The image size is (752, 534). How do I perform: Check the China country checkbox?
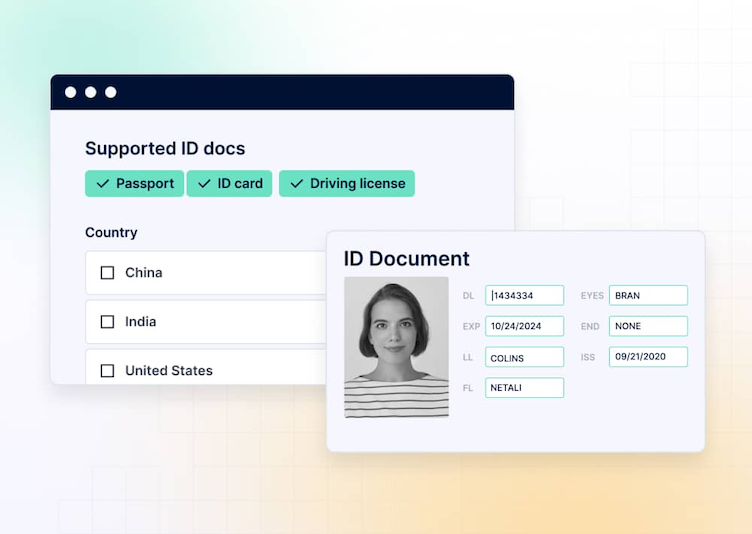(108, 273)
